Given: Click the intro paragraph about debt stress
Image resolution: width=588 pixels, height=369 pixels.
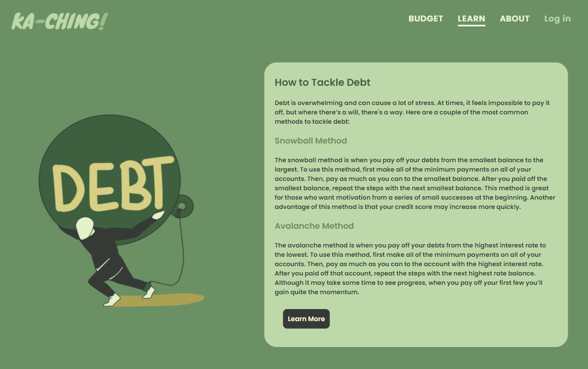Looking at the screenshot, I should [412, 112].
